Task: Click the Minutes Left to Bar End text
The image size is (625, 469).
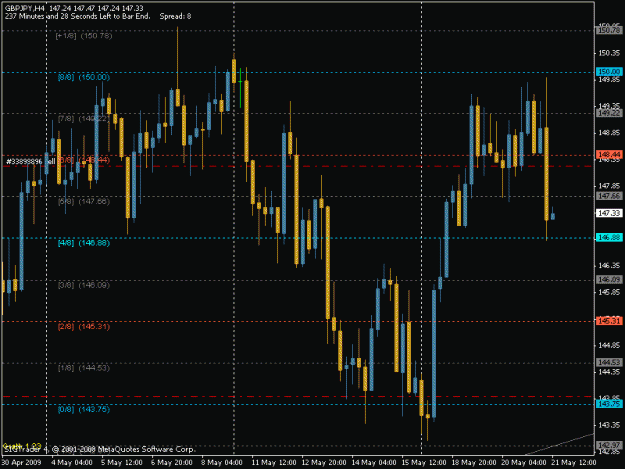Action: [x=78, y=16]
